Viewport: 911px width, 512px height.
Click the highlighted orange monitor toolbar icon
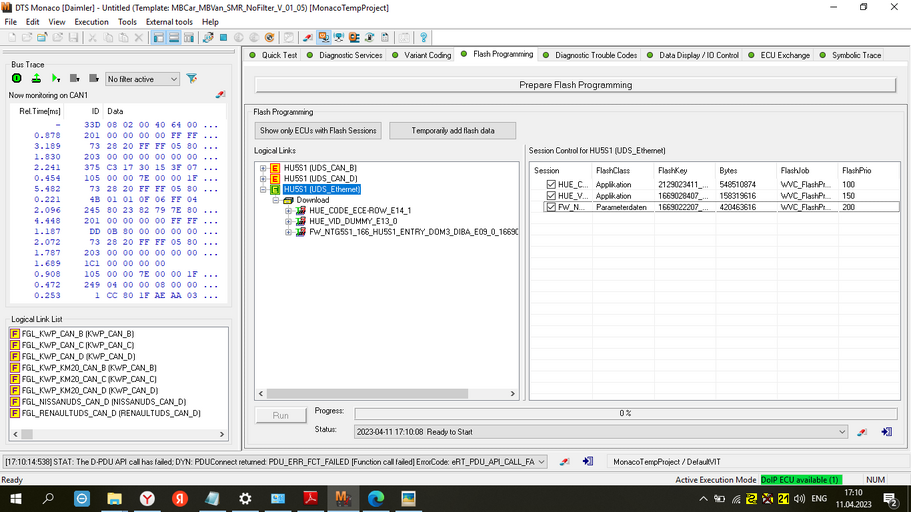(324, 38)
